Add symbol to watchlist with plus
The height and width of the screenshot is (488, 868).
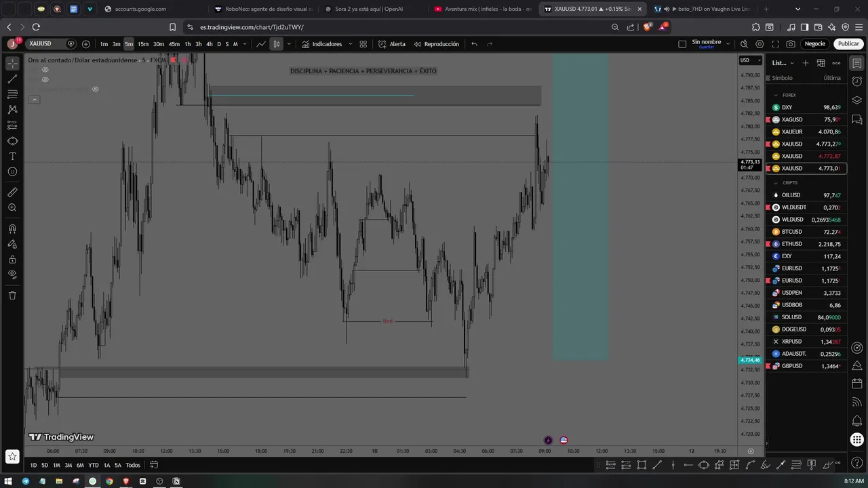[x=805, y=63]
